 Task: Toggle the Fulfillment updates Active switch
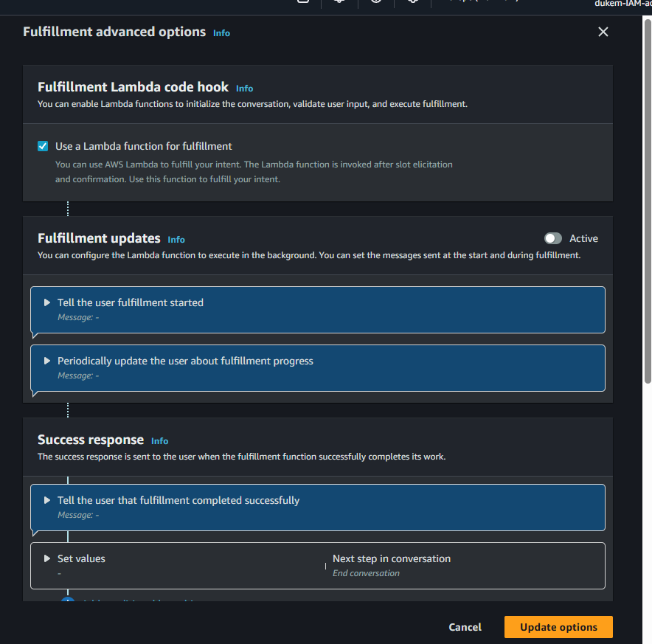tap(552, 238)
